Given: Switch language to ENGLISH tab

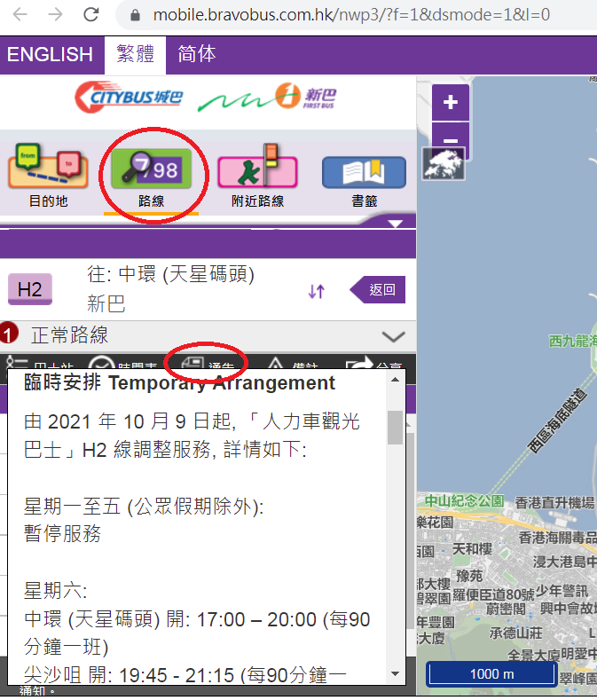Looking at the screenshot, I should (x=50, y=54).
